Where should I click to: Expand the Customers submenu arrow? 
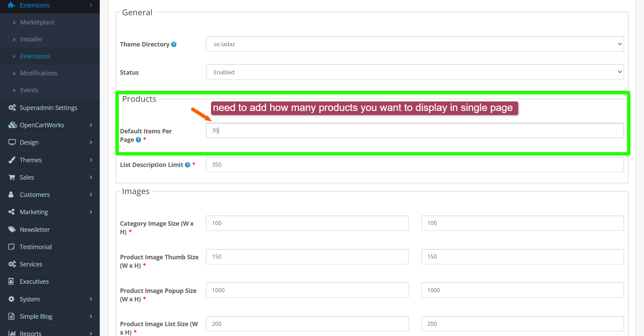pos(91,194)
